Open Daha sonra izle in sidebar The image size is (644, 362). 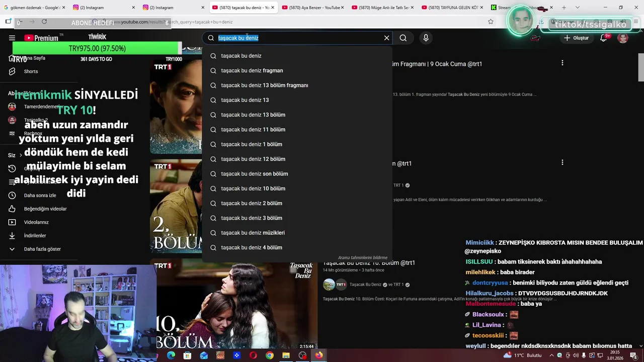pos(40,195)
